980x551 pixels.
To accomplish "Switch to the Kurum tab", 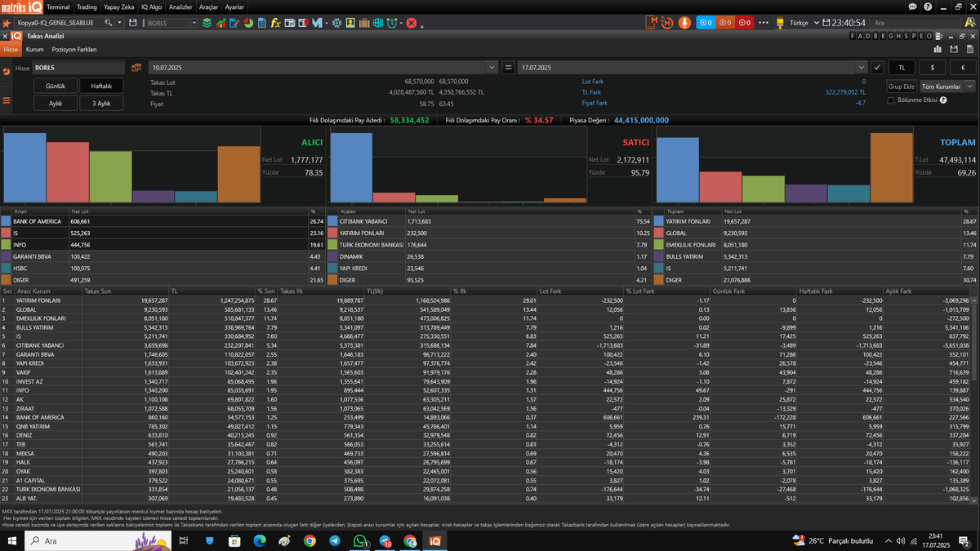I will (34, 50).
